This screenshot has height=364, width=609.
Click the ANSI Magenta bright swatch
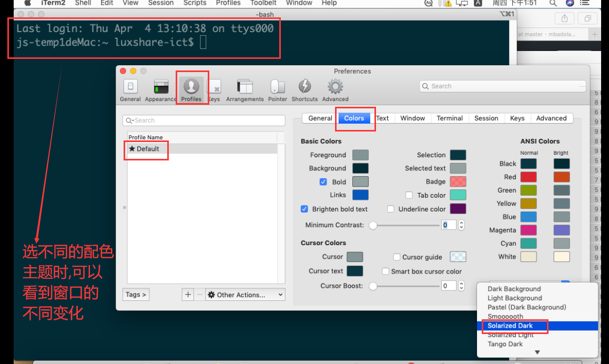tap(562, 230)
